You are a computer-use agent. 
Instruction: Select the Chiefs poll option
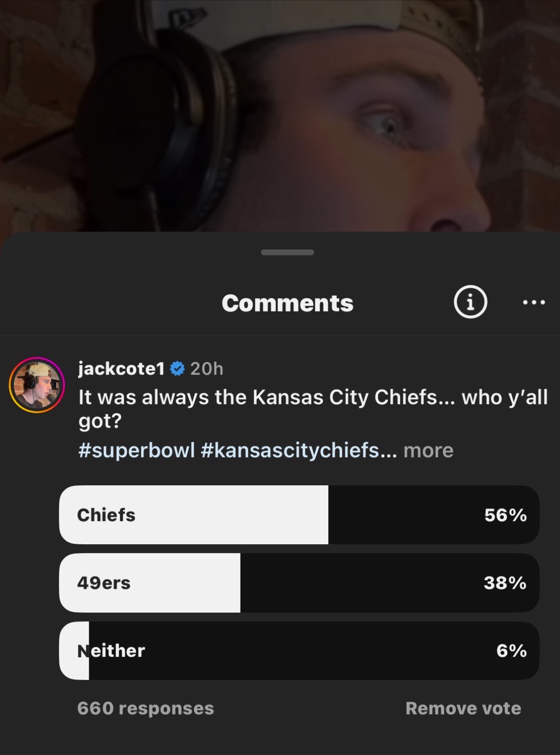[x=299, y=515]
